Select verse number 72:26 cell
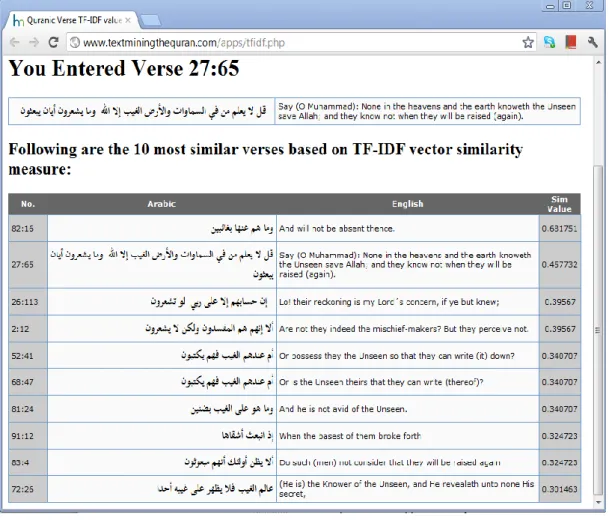 point(28,491)
